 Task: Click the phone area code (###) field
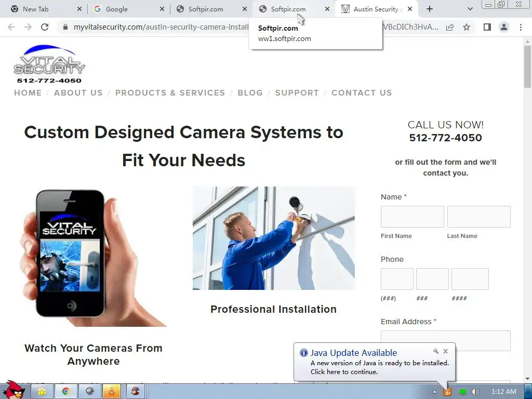[x=397, y=279]
